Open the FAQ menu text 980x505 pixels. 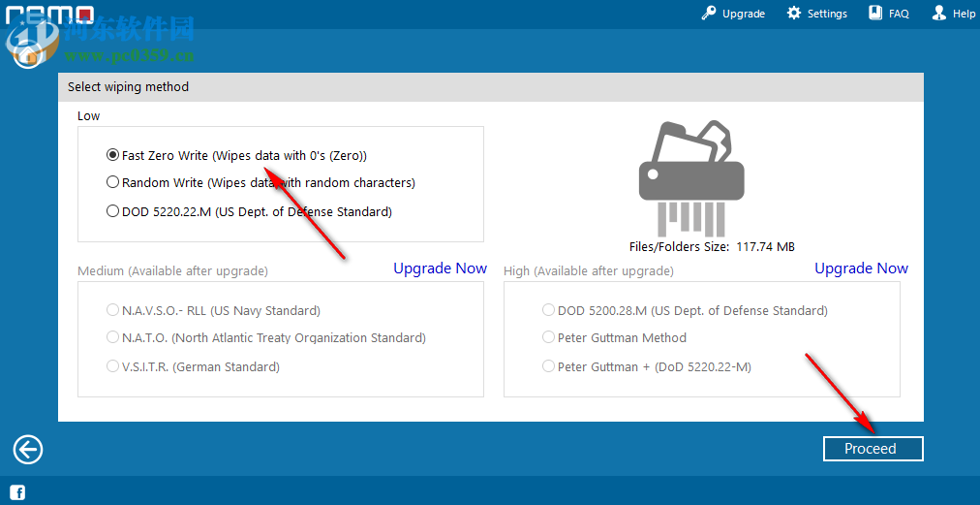899,14
